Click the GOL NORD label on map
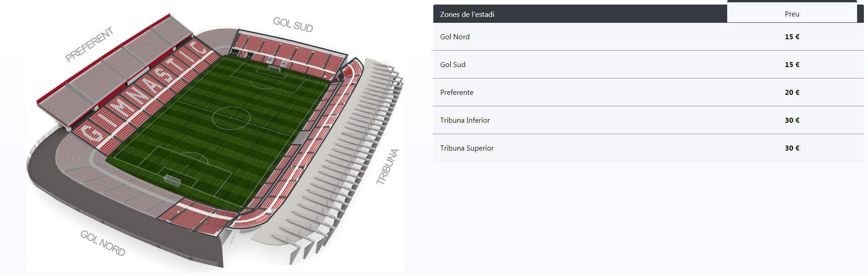 [x=103, y=243]
